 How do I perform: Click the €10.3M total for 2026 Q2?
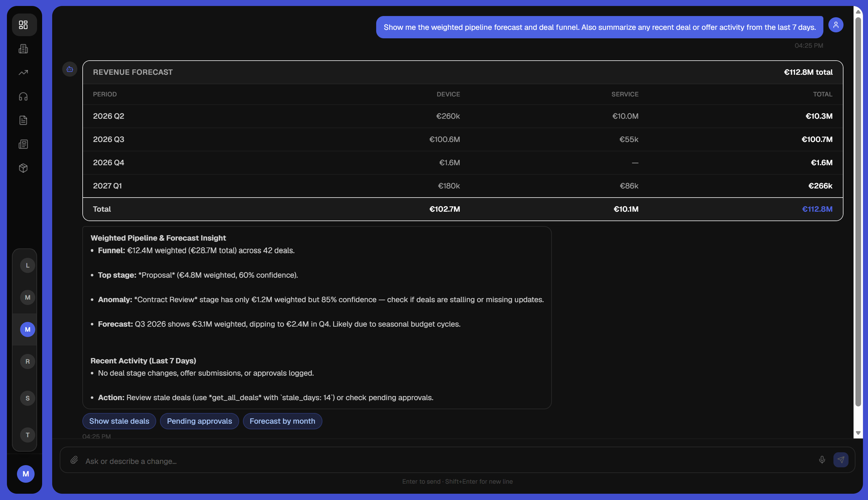coord(819,116)
